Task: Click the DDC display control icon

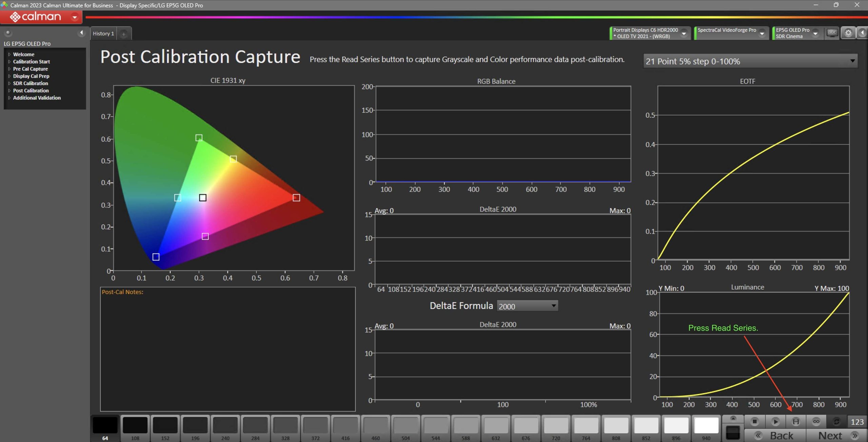Action: pyautogui.click(x=832, y=33)
